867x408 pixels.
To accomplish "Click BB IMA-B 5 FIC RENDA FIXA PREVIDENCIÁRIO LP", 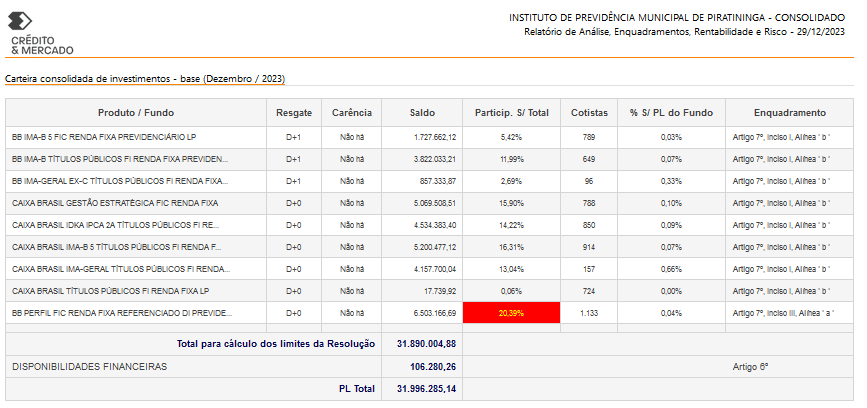I will coord(104,137).
